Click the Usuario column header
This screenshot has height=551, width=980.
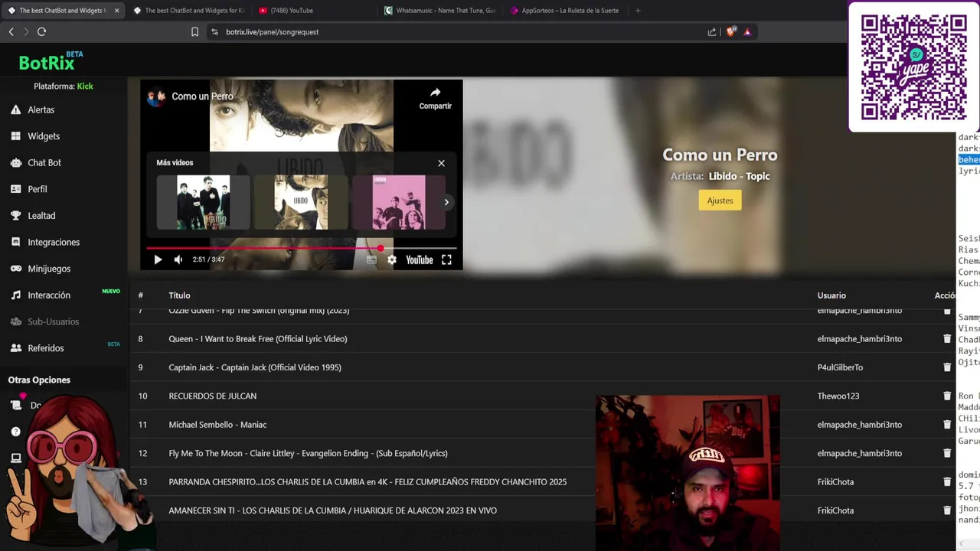tap(831, 295)
